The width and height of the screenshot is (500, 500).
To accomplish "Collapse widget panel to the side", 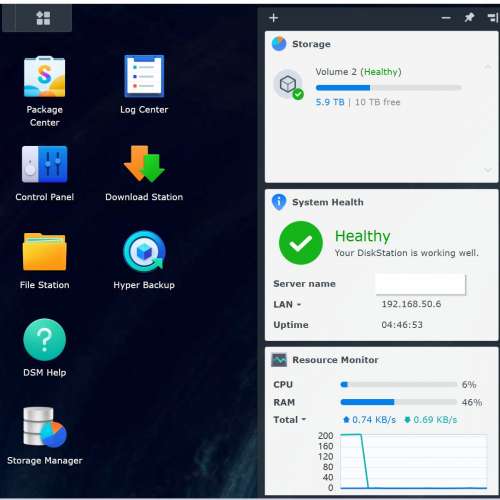I will pos(493,18).
